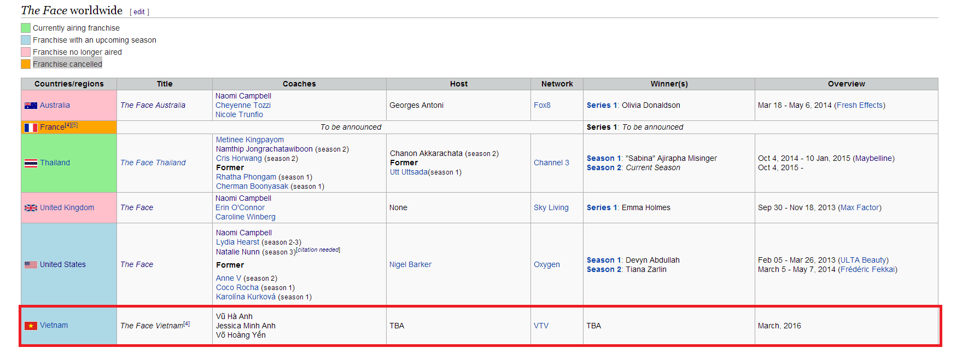This screenshot has width=980, height=359.
Task: Open citation 5 next to France
Action: pyautogui.click(x=74, y=125)
